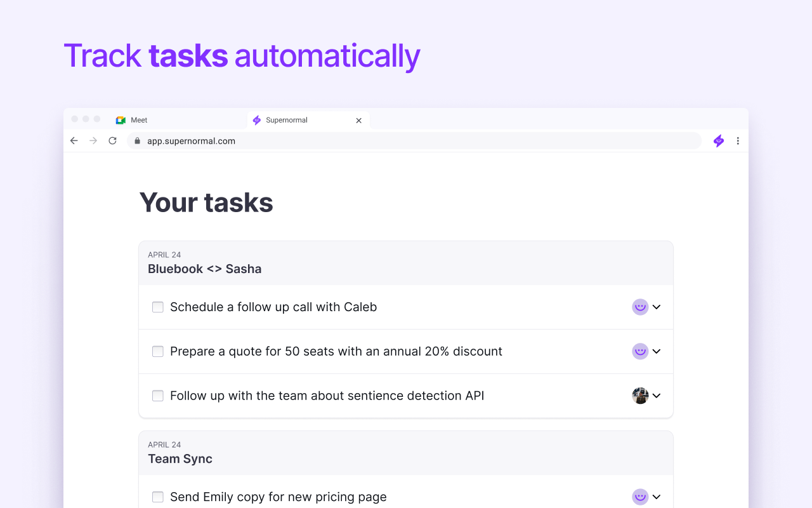Click the profile photo on the sentience API task

click(640, 396)
